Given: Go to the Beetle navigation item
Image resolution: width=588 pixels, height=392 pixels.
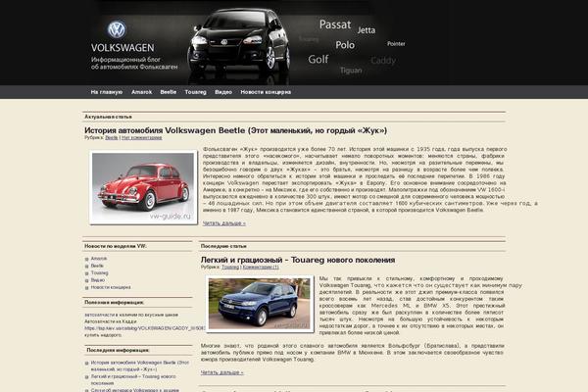Looking at the screenshot, I should [x=168, y=92].
